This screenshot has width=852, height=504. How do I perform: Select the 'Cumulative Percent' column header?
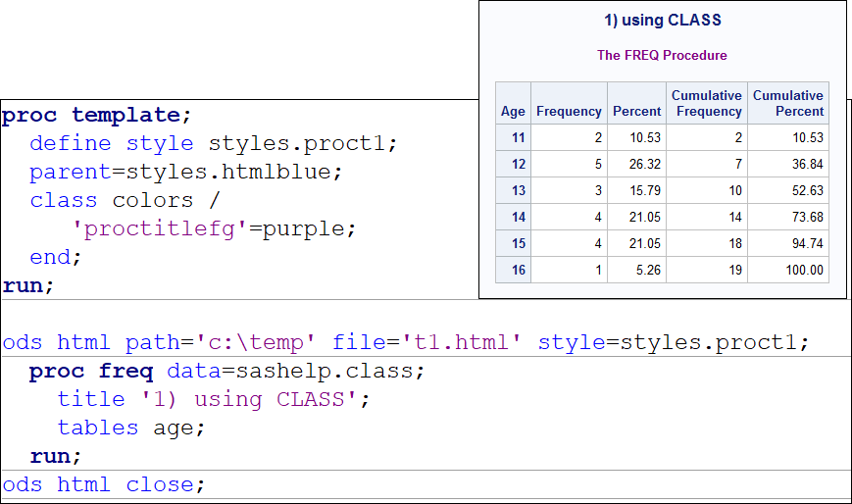pos(787,103)
